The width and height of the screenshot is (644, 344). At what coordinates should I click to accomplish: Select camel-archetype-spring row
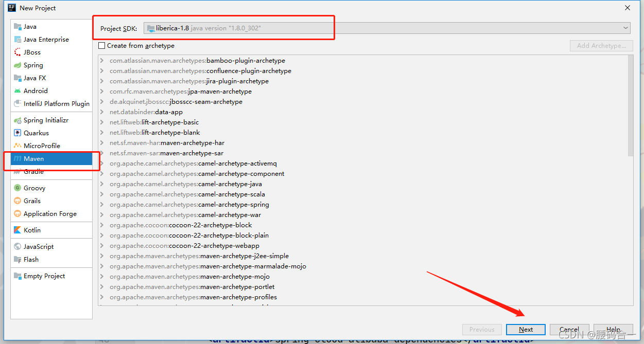(x=363, y=205)
